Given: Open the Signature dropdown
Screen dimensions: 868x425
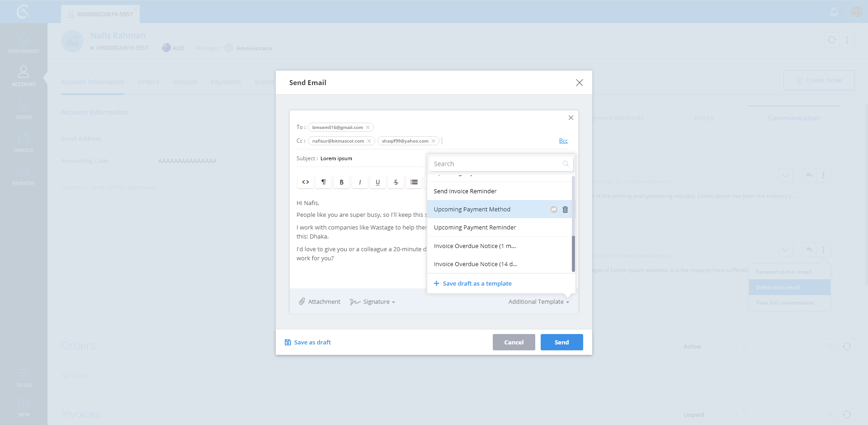Looking at the screenshot, I should pos(372,302).
